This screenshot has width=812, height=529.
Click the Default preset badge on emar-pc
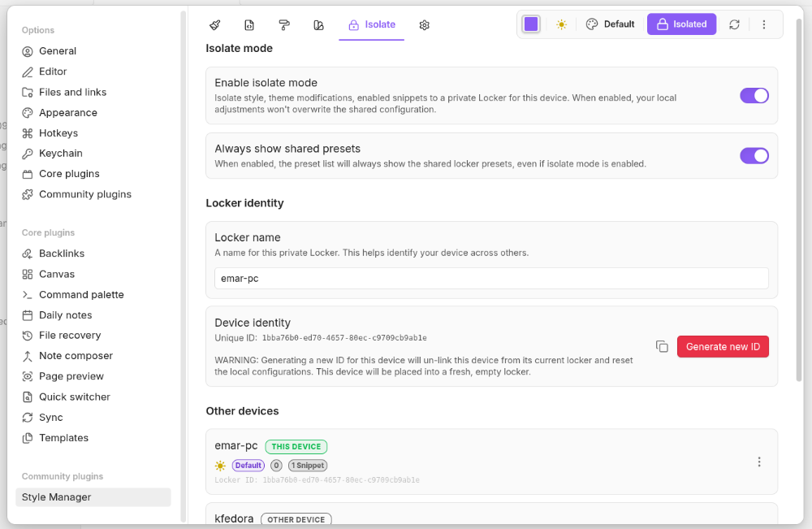pos(248,466)
